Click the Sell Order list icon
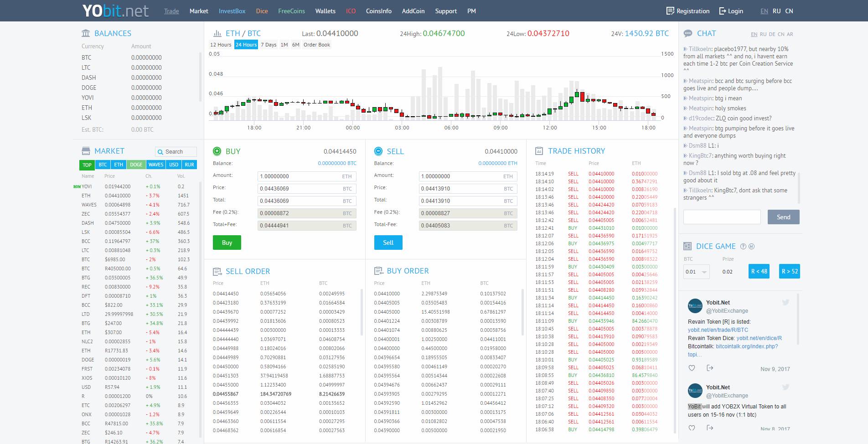This screenshot has width=868, height=444. coord(217,271)
